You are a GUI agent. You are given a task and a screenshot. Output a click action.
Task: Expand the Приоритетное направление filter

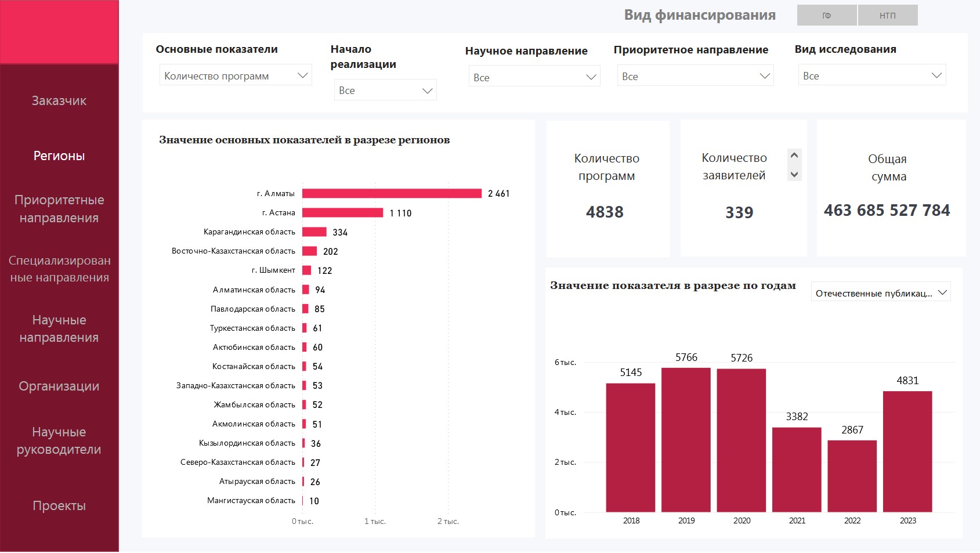[x=695, y=76]
